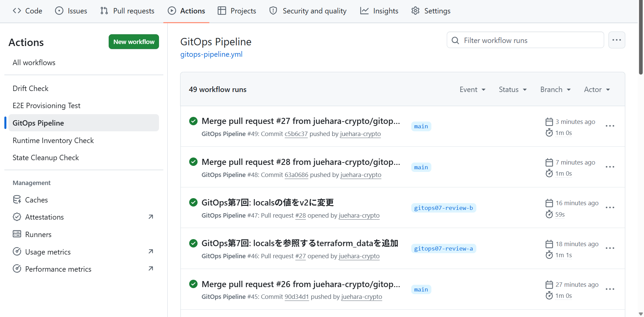Click the gitops07-review-b branch label

(x=443, y=208)
